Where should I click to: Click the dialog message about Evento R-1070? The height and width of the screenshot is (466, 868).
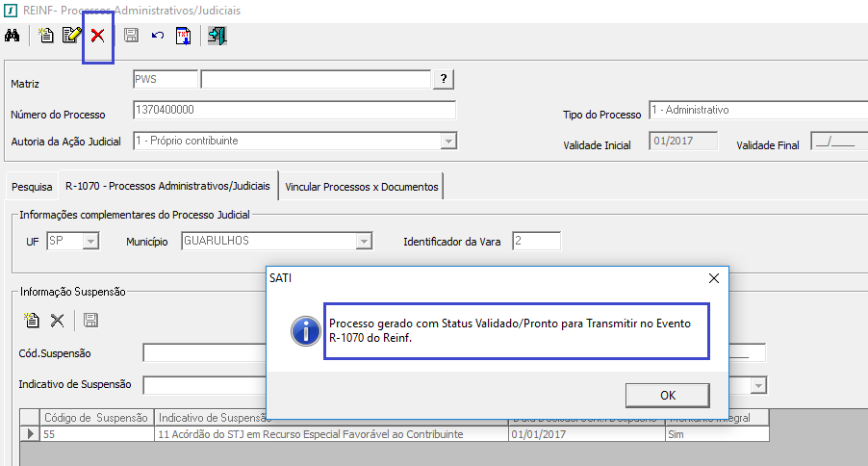(x=510, y=330)
